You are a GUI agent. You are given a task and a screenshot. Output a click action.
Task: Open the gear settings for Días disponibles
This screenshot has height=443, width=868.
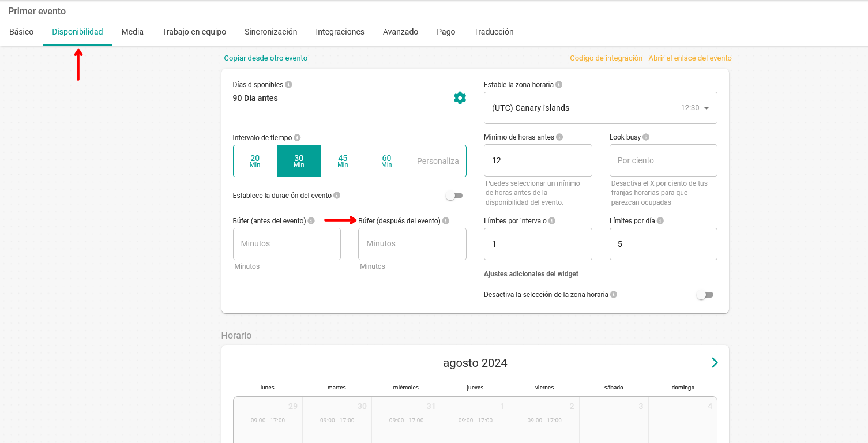(460, 98)
